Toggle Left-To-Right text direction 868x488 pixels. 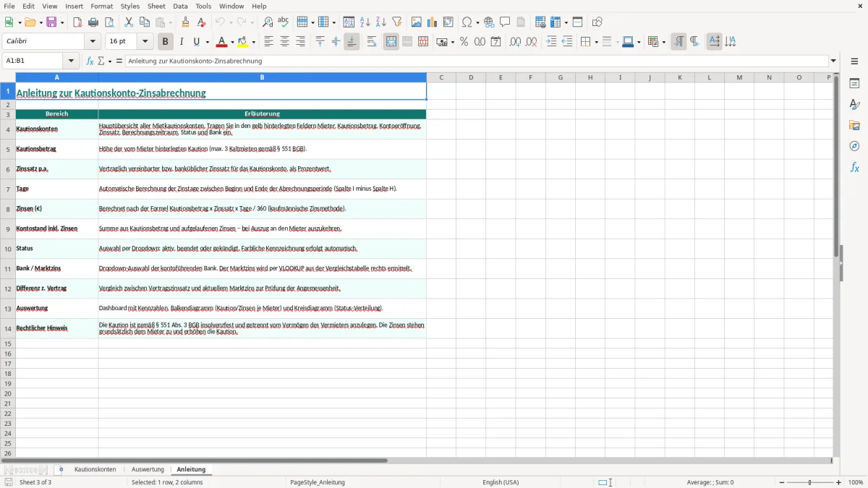678,42
